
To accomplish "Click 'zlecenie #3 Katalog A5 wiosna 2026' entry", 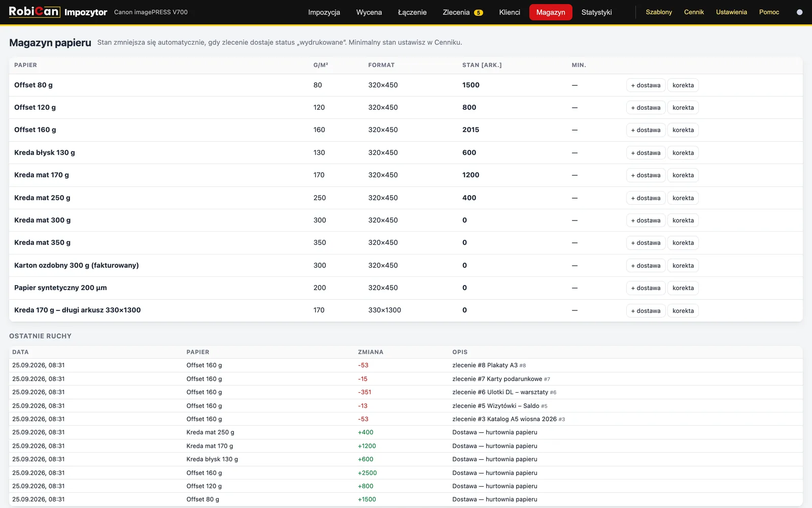I will (504, 419).
